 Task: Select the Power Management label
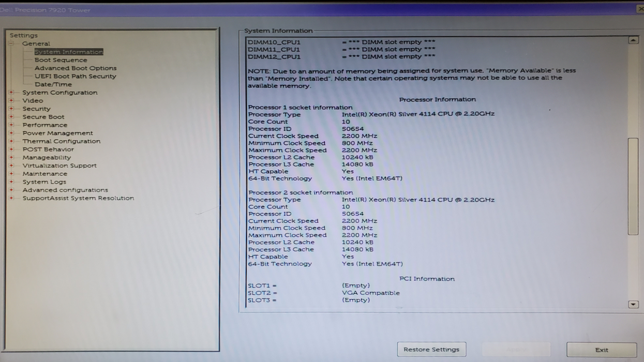coord(58,133)
